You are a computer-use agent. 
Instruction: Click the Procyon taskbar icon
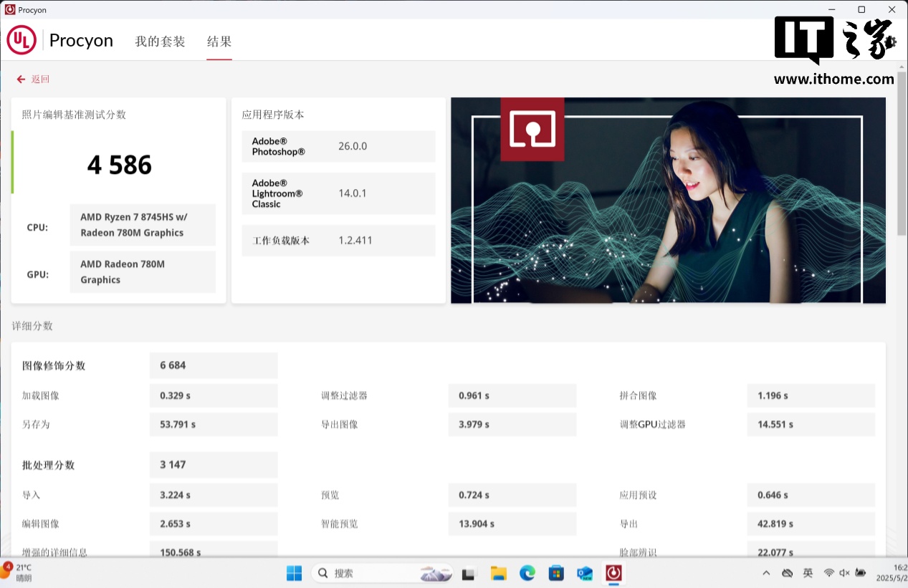pyautogui.click(x=613, y=573)
